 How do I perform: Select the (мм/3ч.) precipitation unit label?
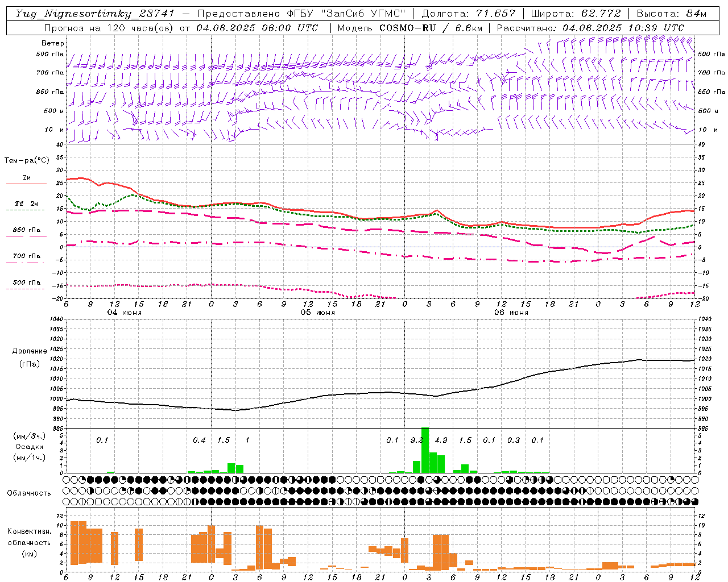coord(30,436)
